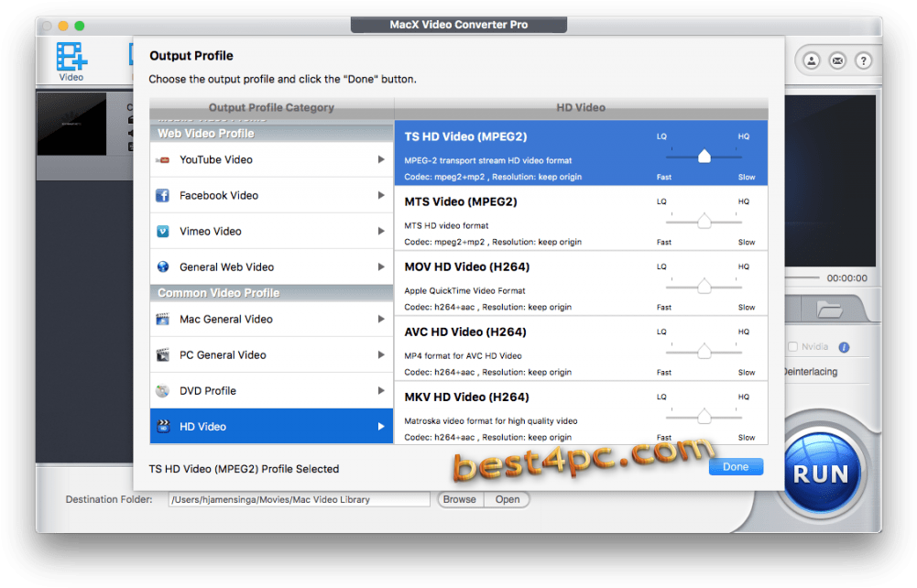The width and height of the screenshot is (917, 588).
Task: Adjust MTS Video quality slider
Action: (704, 222)
